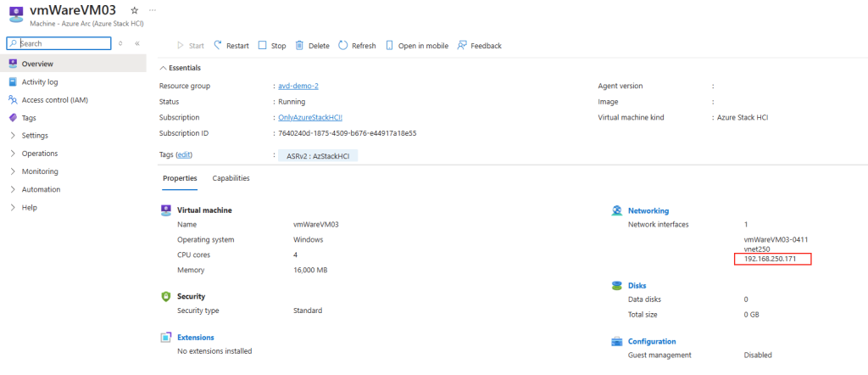
Task: Click in the sidebar Search field
Action: point(58,43)
